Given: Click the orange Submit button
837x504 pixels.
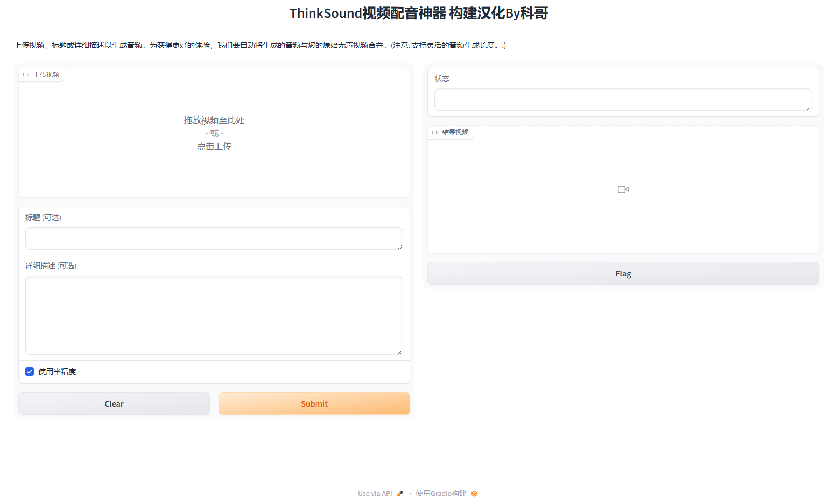Looking at the screenshot, I should pyautogui.click(x=314, y=403).
